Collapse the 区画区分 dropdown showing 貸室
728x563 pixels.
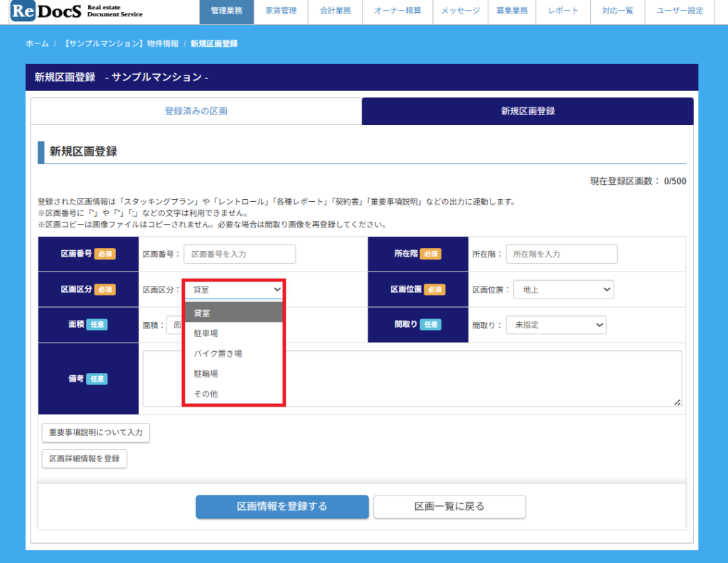[234, 290]
